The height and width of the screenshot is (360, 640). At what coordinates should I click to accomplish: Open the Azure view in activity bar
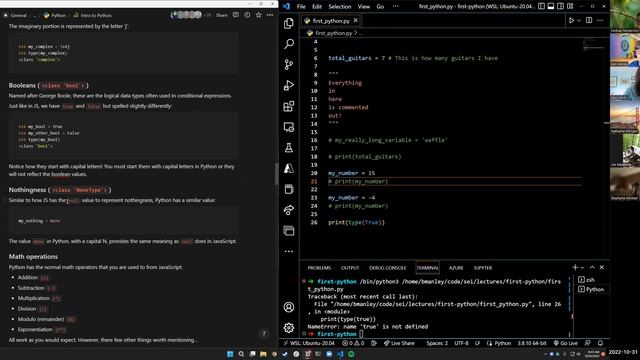click(x=289, y=168)
